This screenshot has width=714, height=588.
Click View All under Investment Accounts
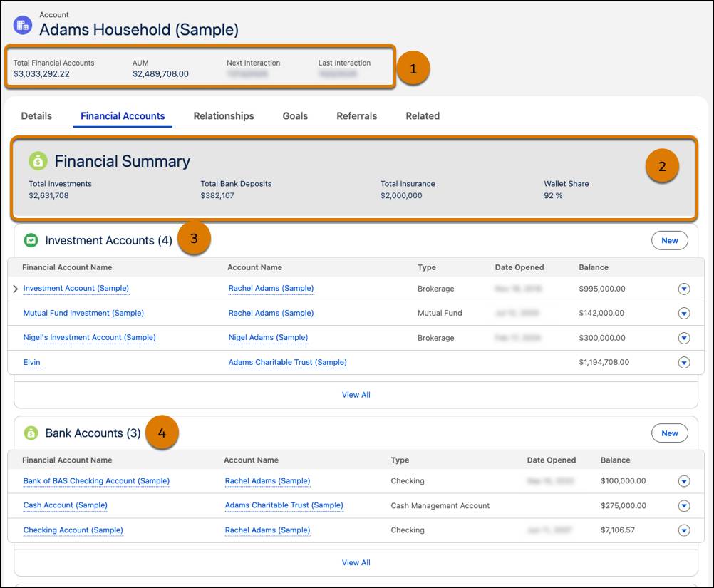pyautogui.click(x=356, y=394)
